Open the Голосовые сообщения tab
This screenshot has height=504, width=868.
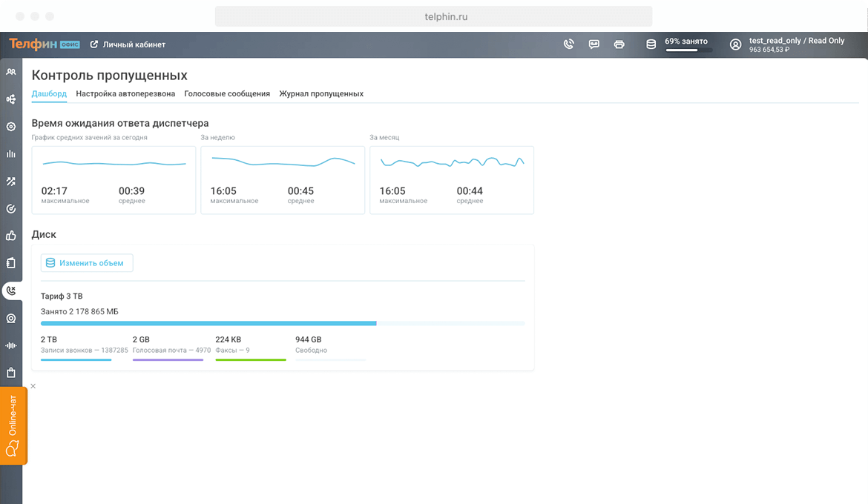coord(227,94)
